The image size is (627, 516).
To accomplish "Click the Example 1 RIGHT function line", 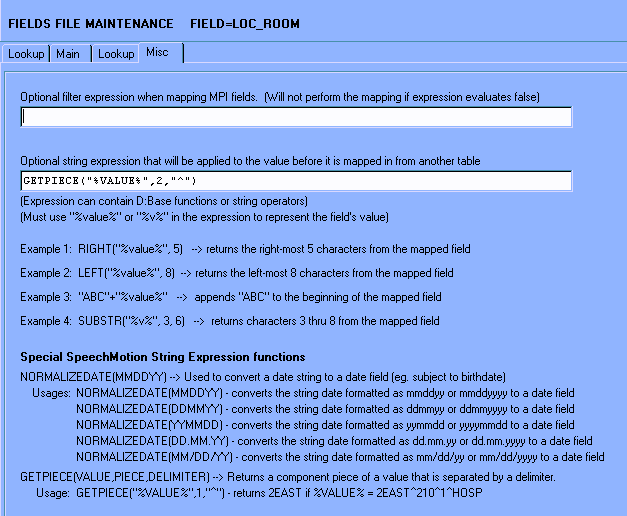I will tap(246, 249).
